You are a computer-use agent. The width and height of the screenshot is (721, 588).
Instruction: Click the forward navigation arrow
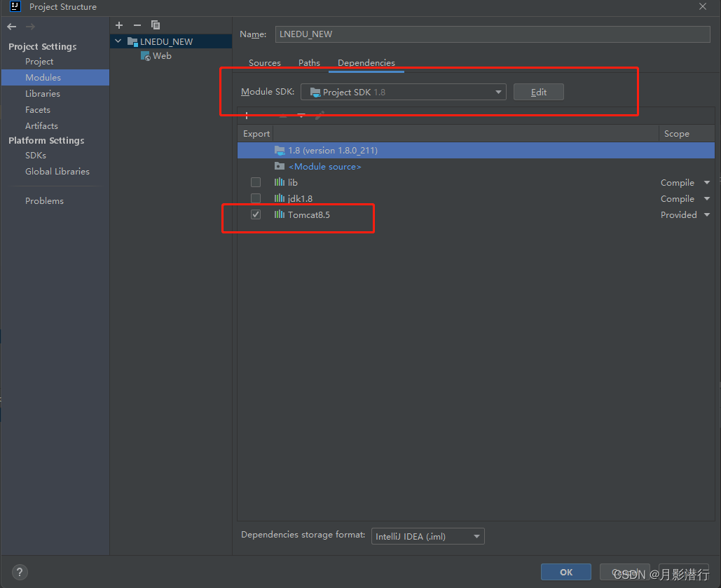30,27
